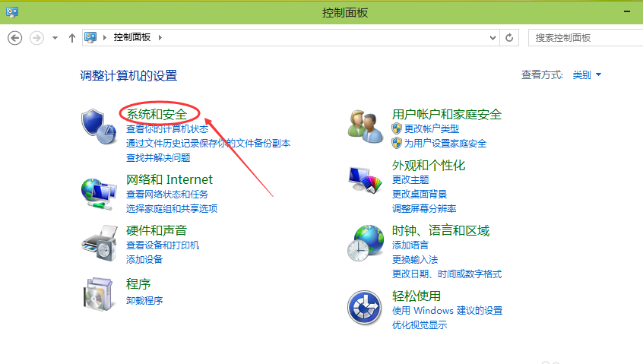
Task: Open the Ease of Access icon
Action: point(365,309)
